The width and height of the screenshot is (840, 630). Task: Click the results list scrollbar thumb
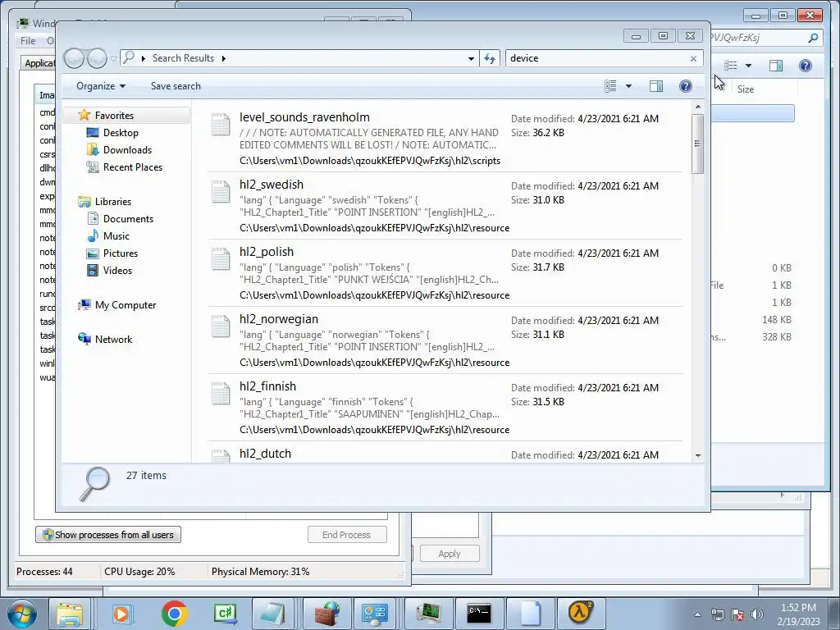point(697,144)
